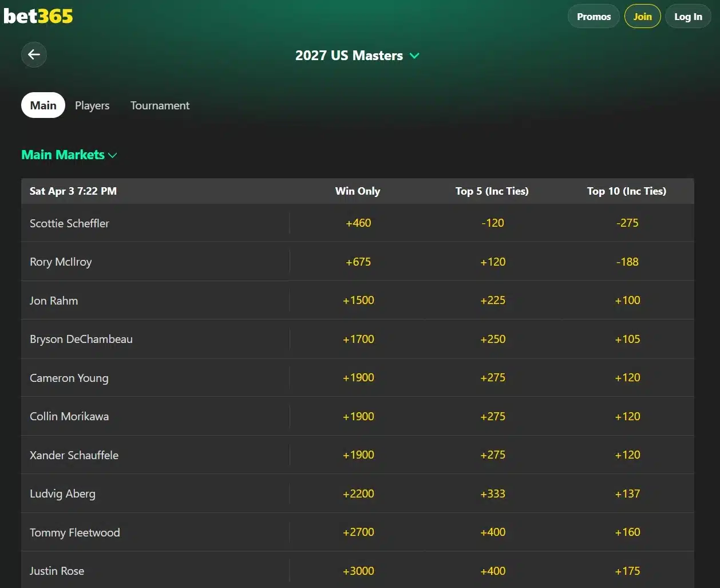Click the Sat Apr 3 7:22 PM date

(x=73, y=191)
